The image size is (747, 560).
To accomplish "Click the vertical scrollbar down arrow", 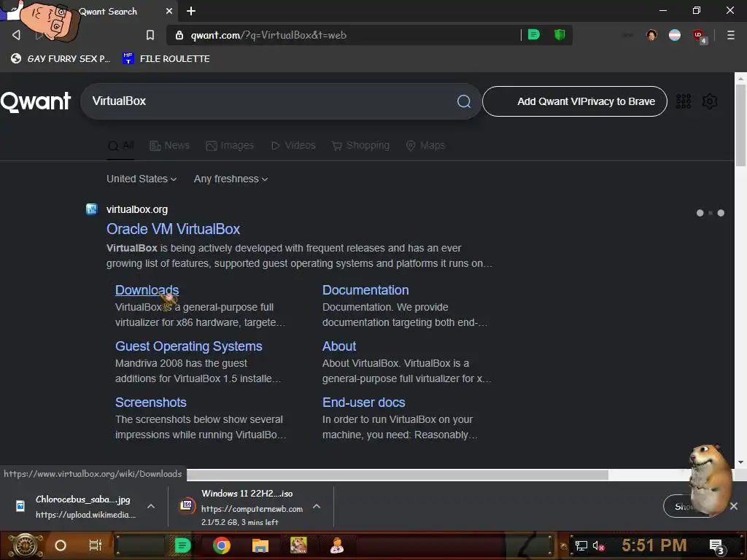I will 740,462.
